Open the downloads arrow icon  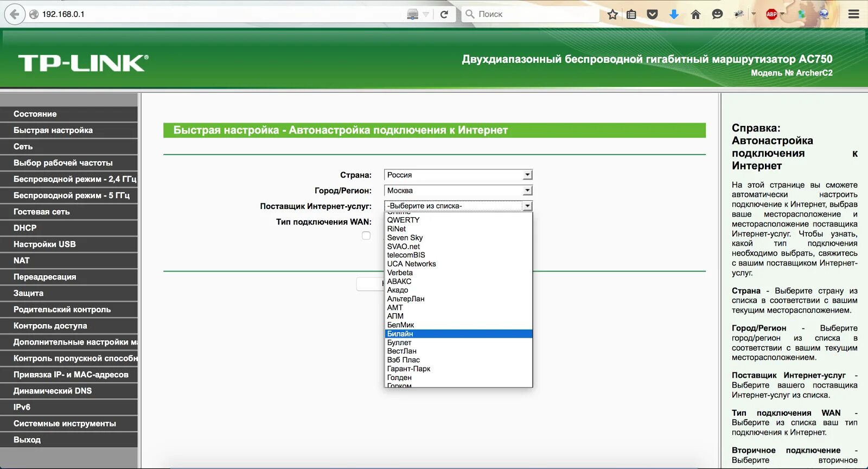point(674,15)
